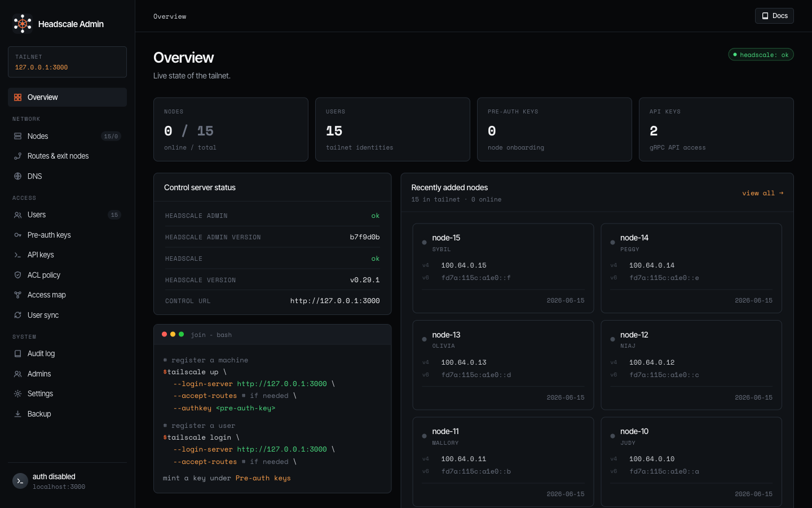Click the Admins people icon

(x=17, y=374)
